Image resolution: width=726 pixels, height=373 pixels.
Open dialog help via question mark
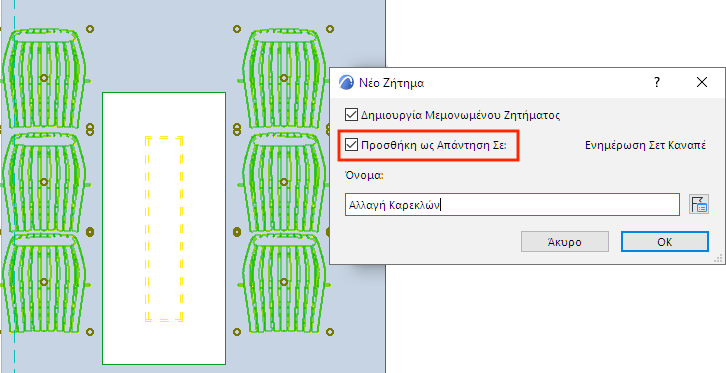[657, 83]
